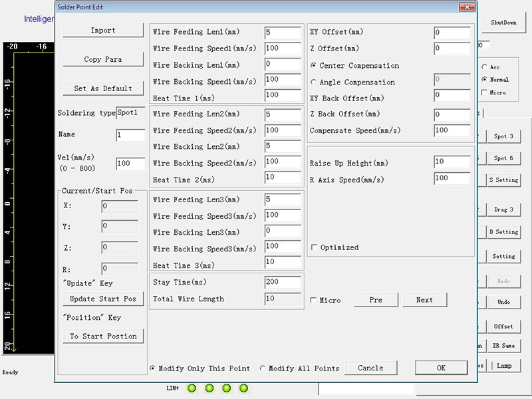
Task: Click the Setting button below D Setting
Action: point(504,256)
